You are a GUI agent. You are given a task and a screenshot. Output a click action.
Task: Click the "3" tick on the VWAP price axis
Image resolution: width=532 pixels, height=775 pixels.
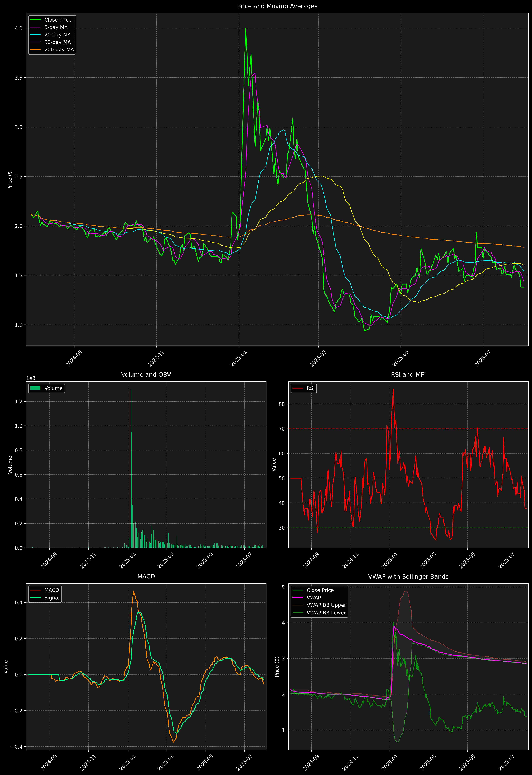[x=283, y=659]
